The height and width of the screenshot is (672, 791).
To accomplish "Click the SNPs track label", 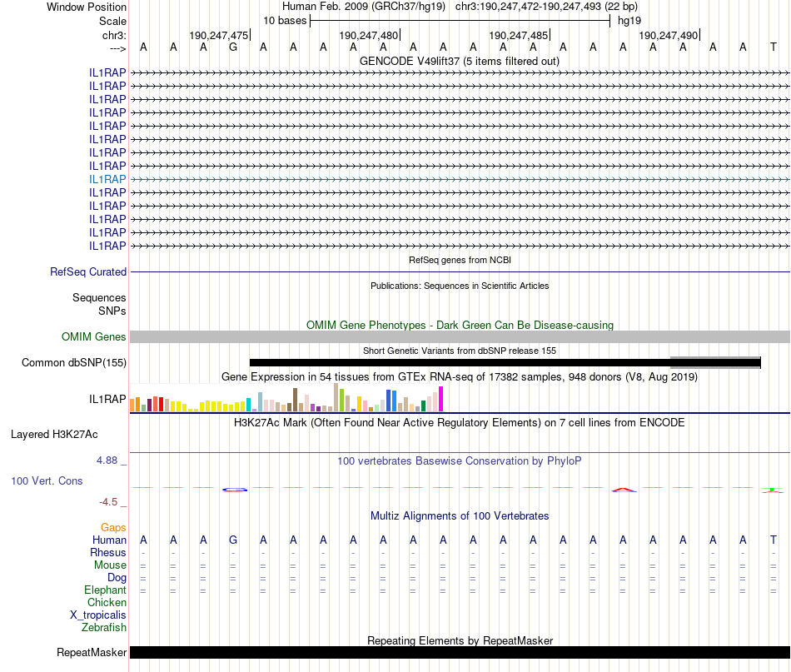I will (x=112, y=311).
